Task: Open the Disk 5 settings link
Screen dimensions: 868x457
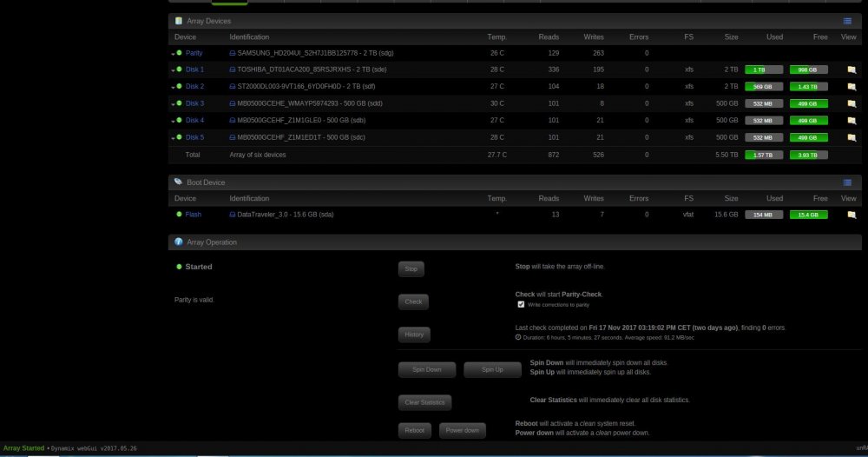Action: click(x=194, y=137)
